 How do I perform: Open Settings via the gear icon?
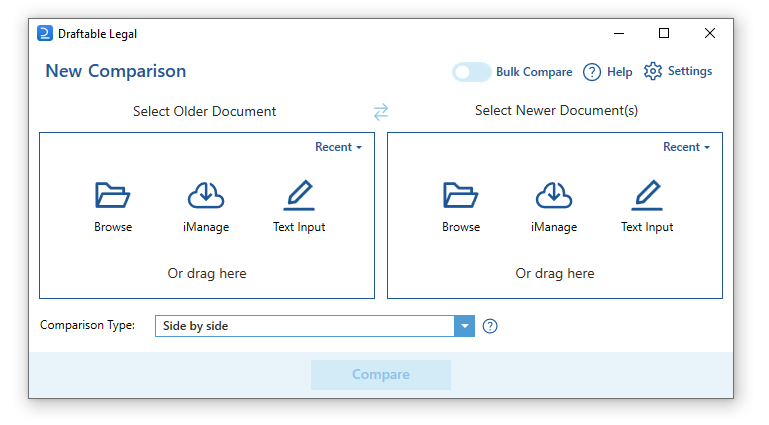tap(653, 72)
